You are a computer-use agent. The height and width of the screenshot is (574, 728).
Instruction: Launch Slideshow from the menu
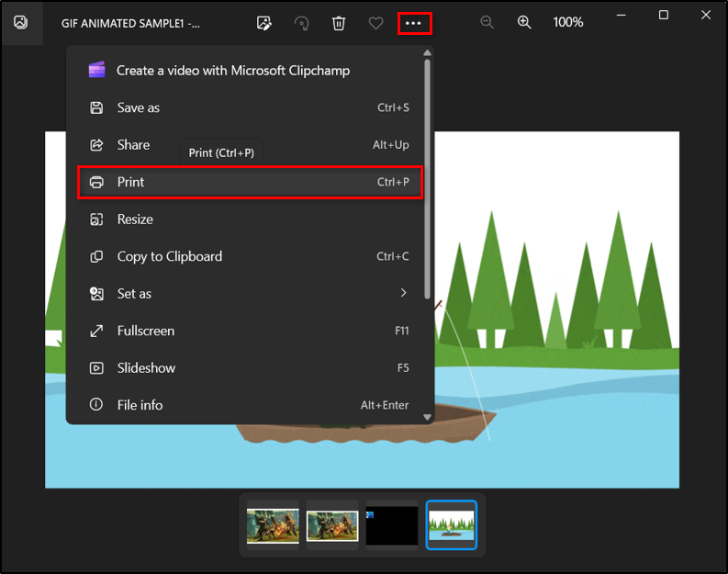(x=250, y=367)
